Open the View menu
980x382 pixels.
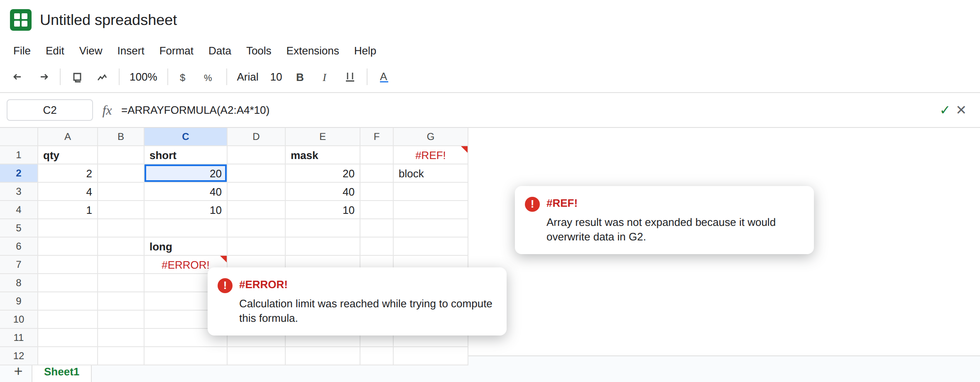(91, 51)
